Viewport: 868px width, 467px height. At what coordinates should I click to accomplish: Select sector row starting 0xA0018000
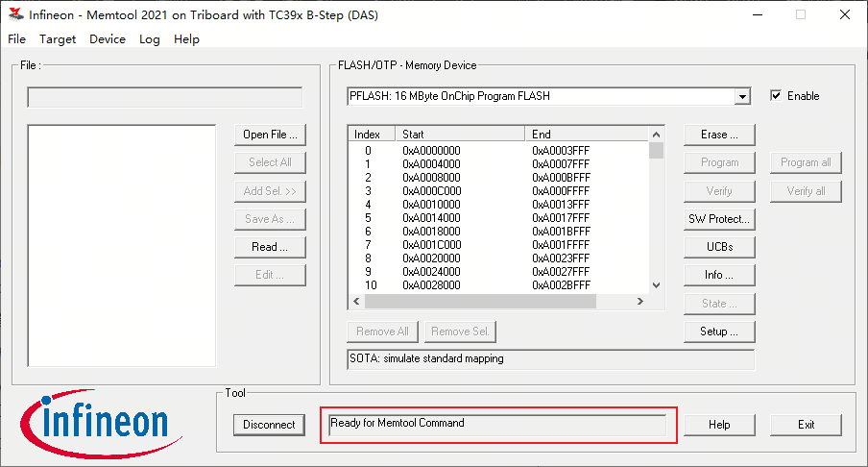[498, 231]
